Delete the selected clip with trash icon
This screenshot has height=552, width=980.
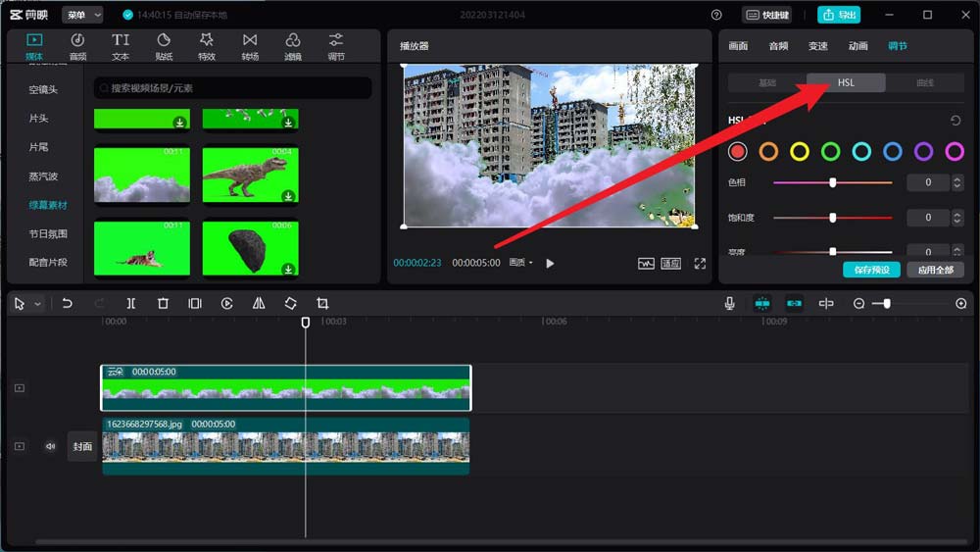163,303
